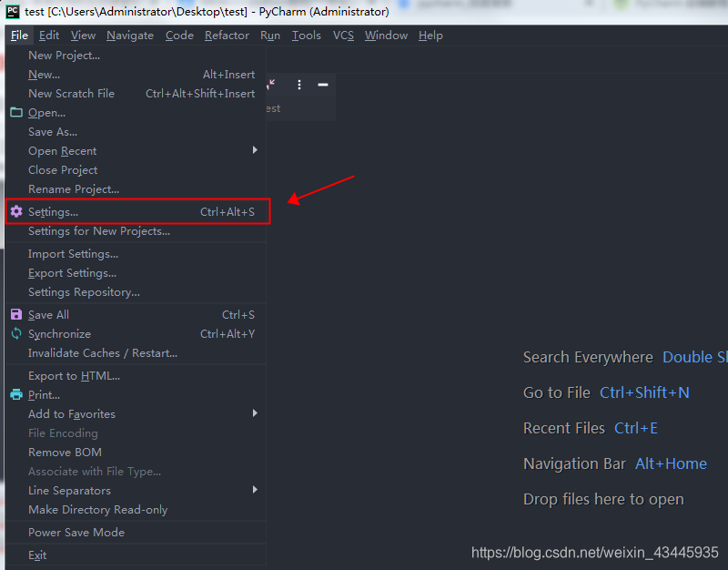Select Invalidate Caches / Restart...
The height and width of the screenshot is (570, 728).
click(136, 353)
